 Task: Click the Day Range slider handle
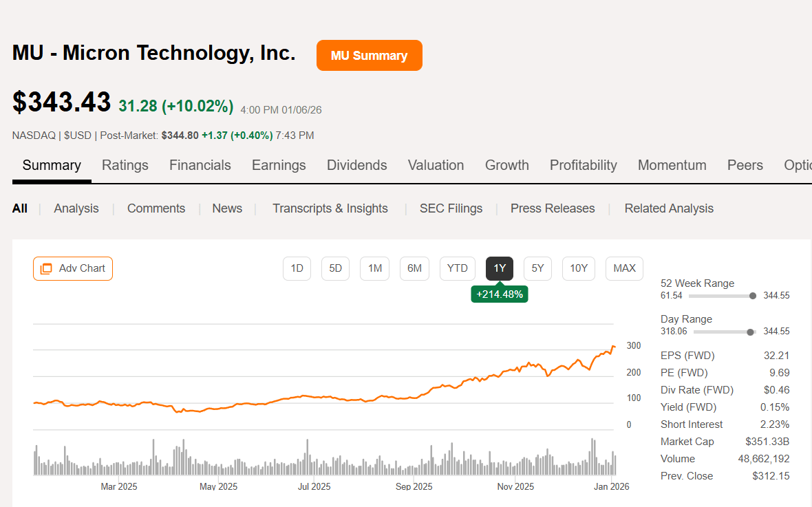749,332
